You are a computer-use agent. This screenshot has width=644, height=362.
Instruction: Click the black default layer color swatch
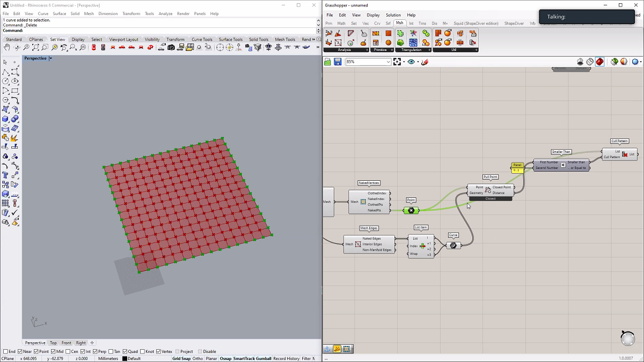125,358
